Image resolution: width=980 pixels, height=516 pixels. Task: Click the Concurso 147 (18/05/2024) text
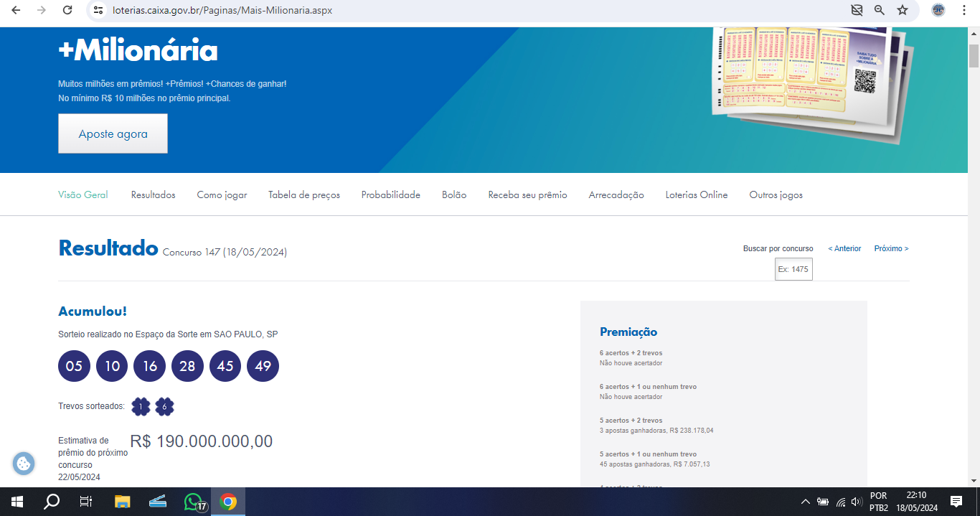point(225,252)
